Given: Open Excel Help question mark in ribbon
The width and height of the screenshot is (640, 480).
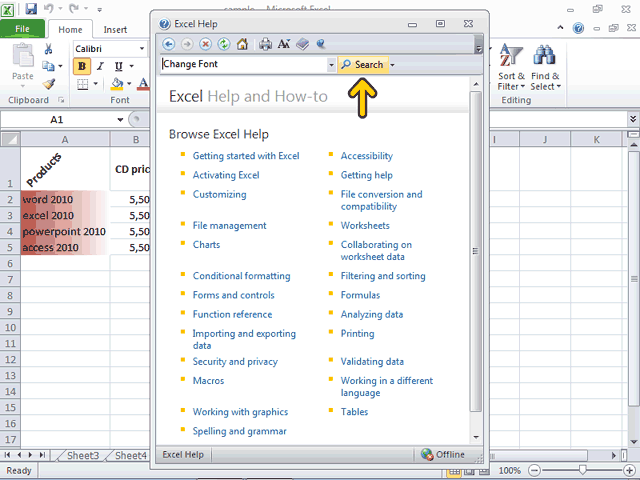Looking at the screenshot, I should [x=578, y=28].
